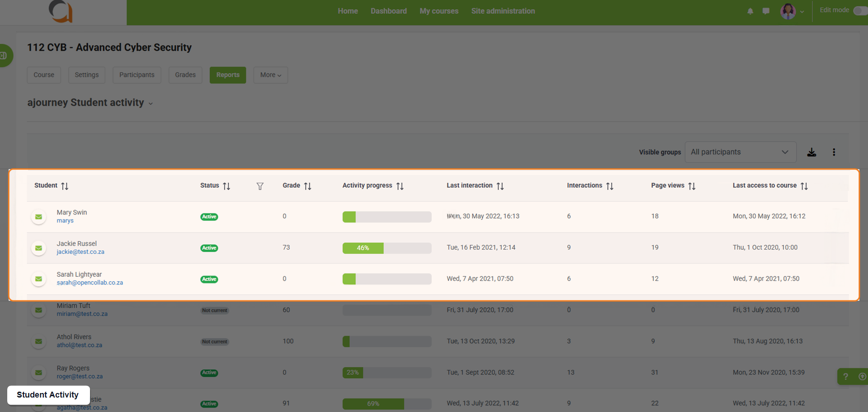
Task: Click Ray Rogers' 23% progress bar
Action: (x=387, y=373)
